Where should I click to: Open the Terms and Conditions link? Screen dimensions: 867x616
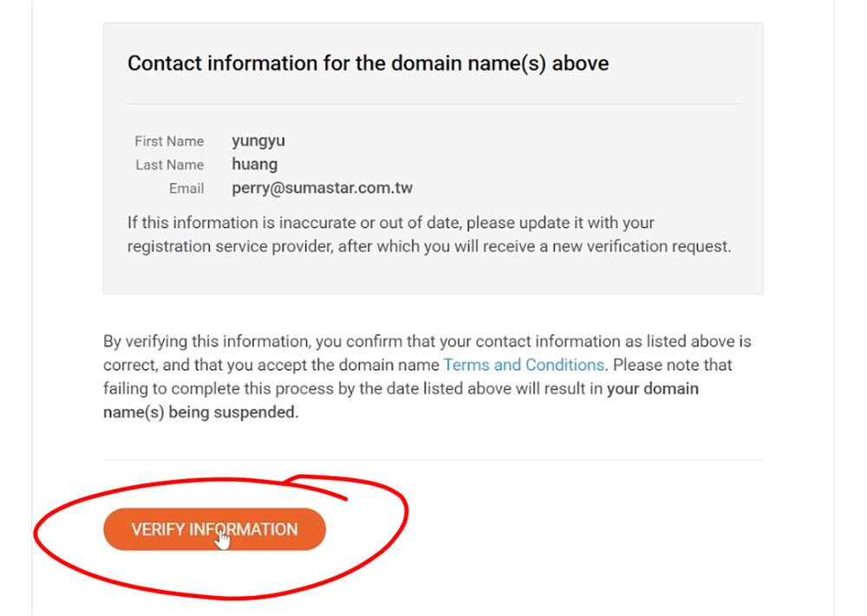523,365
